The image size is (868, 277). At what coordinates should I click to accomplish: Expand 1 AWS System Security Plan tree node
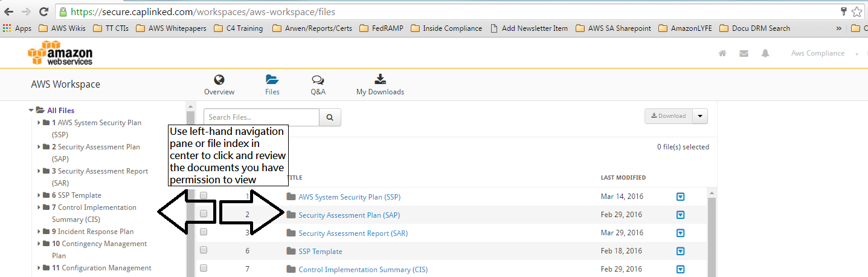coord(39,123)
